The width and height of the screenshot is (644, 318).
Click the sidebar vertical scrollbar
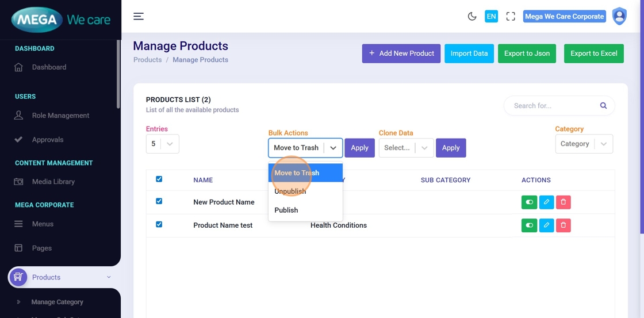point(118,75)
